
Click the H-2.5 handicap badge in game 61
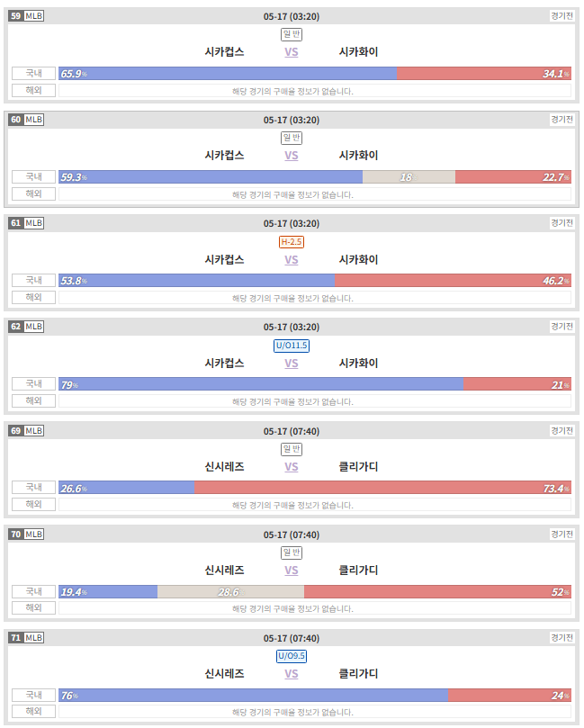tap(291, 242)
